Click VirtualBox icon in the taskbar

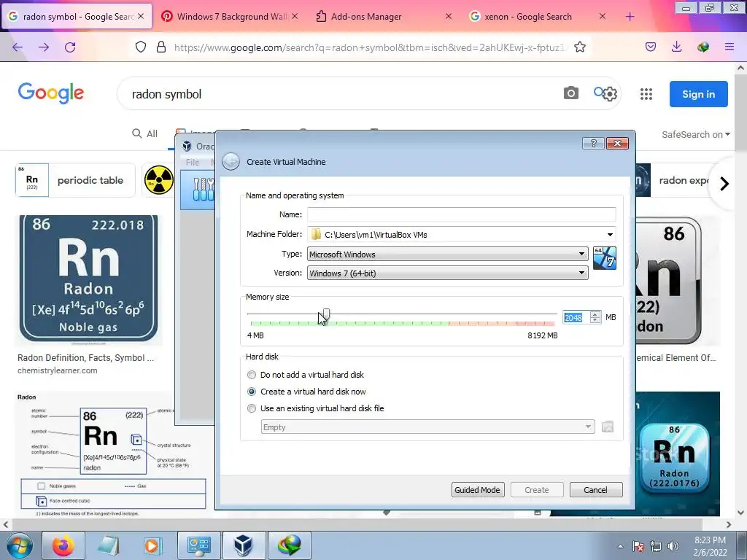(x=244, y=545)
